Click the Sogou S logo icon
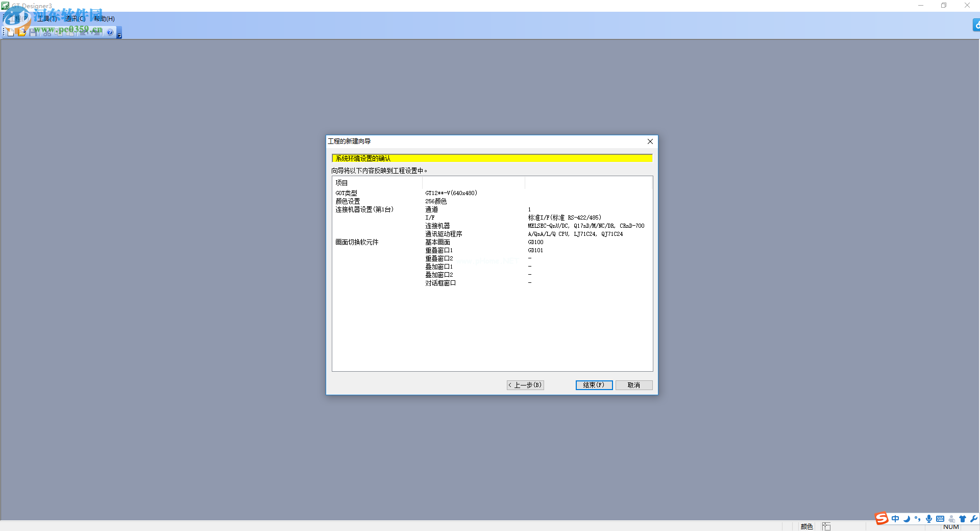The width and height of the screenshot is (980, 531). click(881, 519)
